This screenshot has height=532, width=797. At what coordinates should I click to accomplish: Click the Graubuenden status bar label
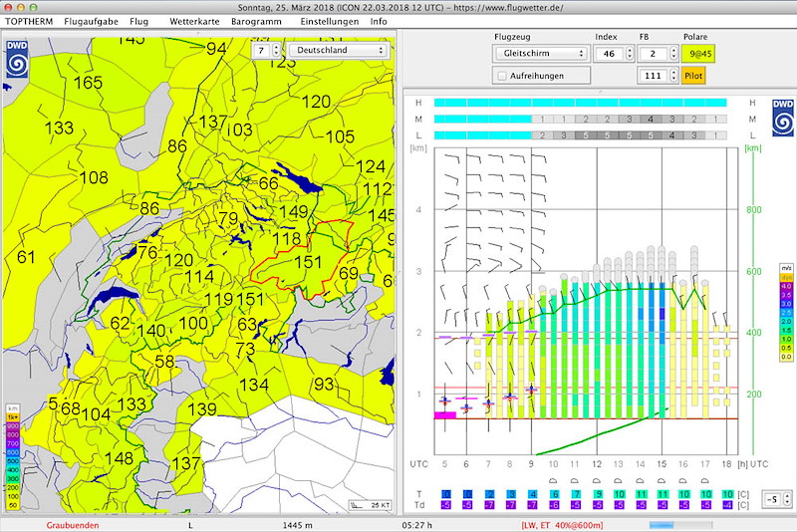[x=73, y=525]
